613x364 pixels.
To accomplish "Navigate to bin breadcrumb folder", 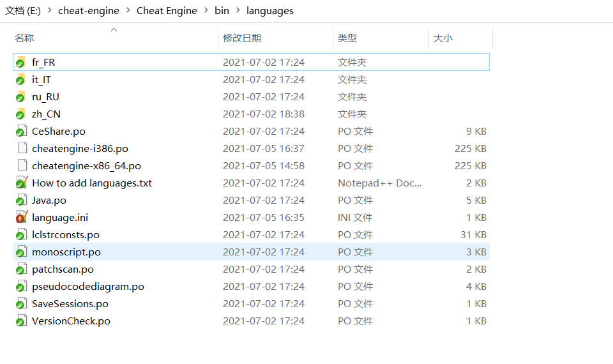I will coord(222,11).
